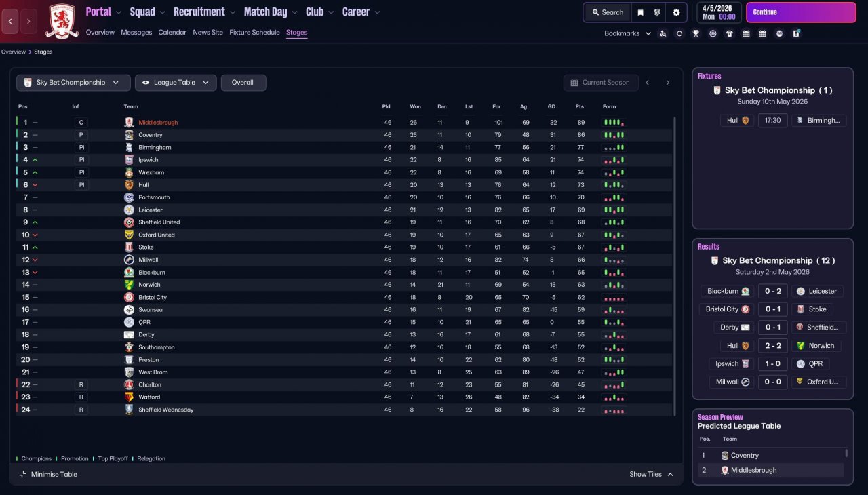The width and height of the screenshot is (868, 495).
Task: Click the Overview breadcrumb link
Action: coord(14,52)
